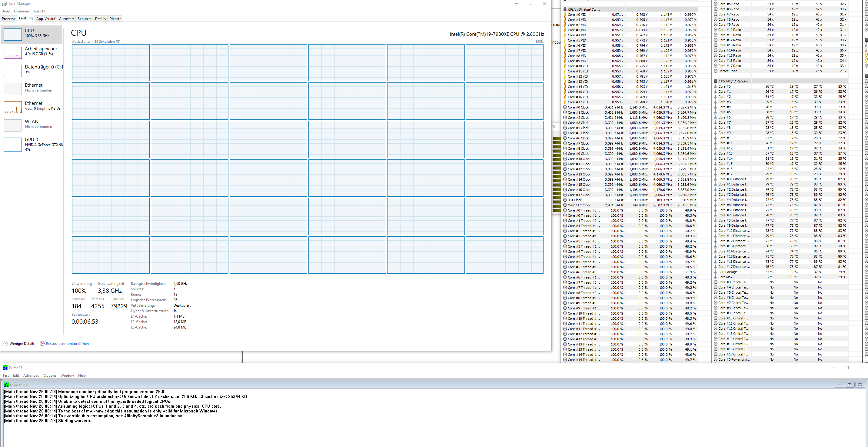This screenshot has height=447, width=868.
Task: Maximize the Main thread child window
Action: (x=850, y=385)
